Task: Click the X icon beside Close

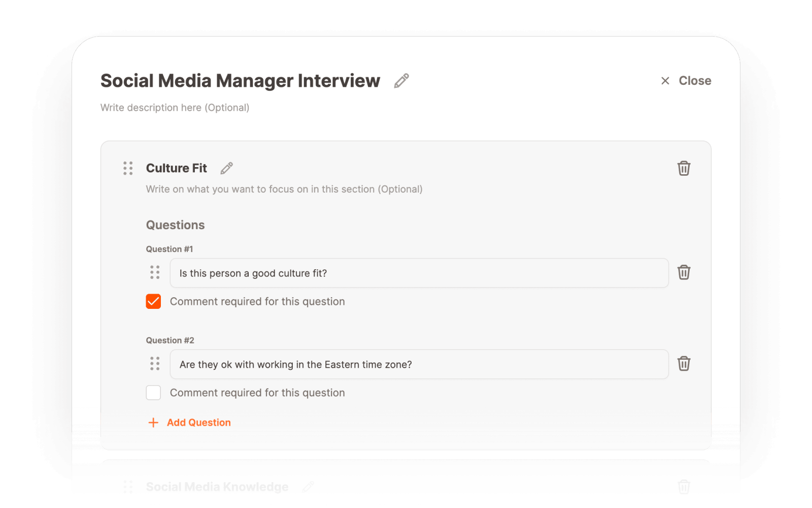Action: click(x=665, y=81)
